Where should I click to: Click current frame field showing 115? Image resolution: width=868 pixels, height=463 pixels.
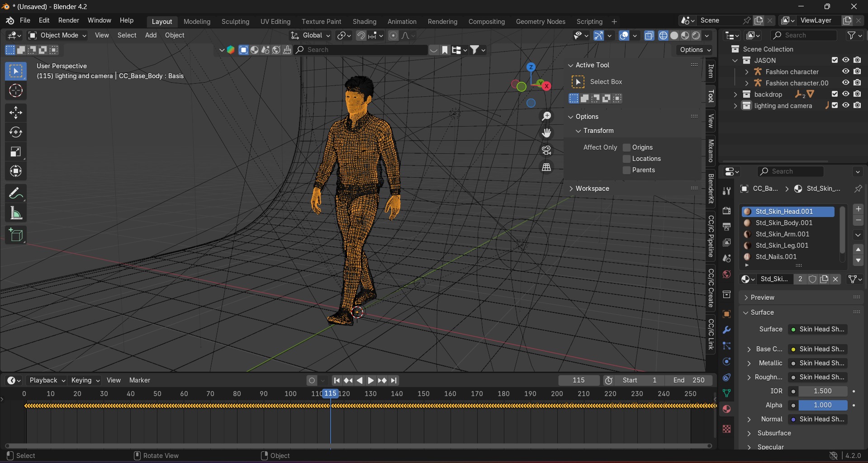point(579,380)
